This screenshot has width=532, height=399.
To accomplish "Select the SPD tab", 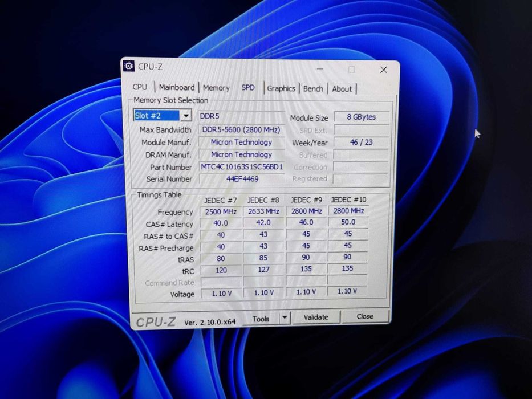I will point(248,88).
